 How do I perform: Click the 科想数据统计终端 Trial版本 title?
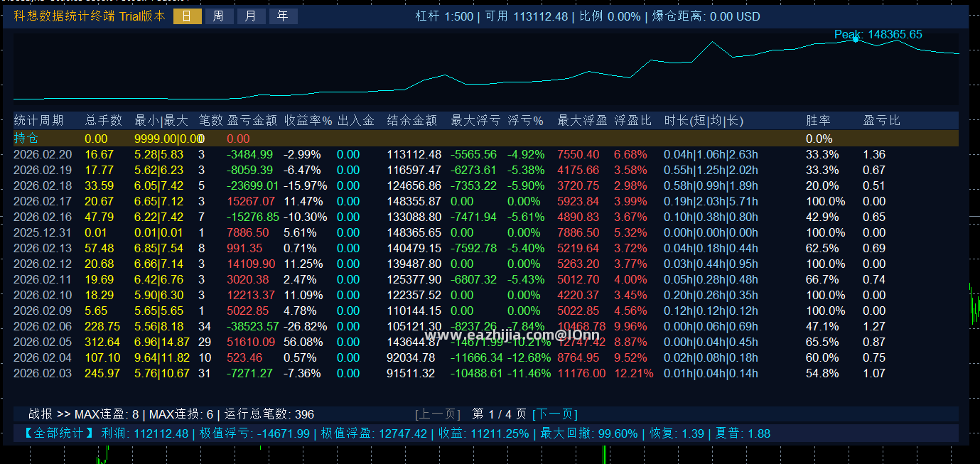(x=90, y=16)
